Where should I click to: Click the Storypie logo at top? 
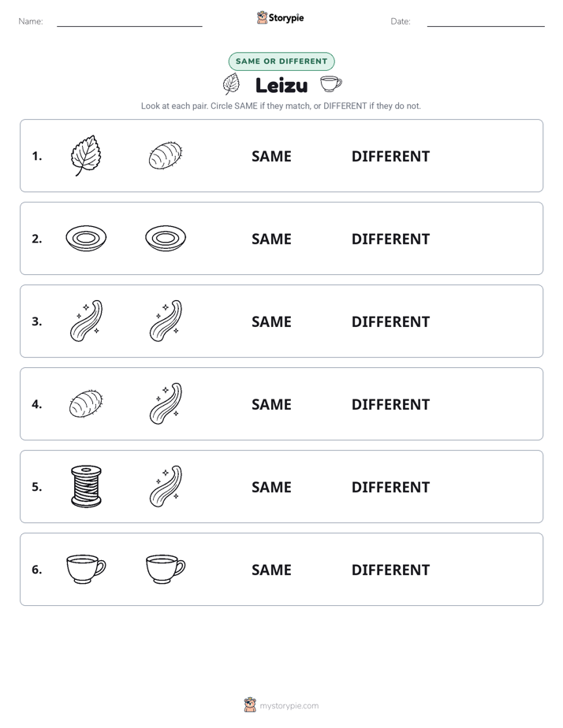coord(280,17)
